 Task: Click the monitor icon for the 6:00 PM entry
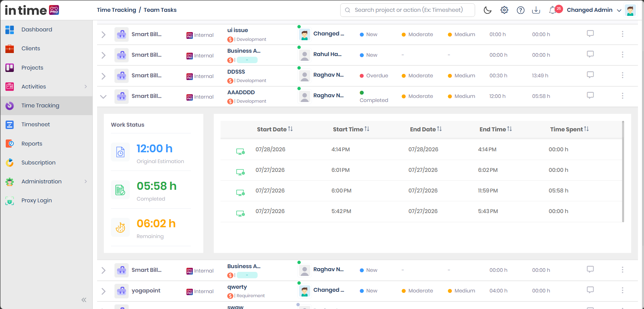240,193
